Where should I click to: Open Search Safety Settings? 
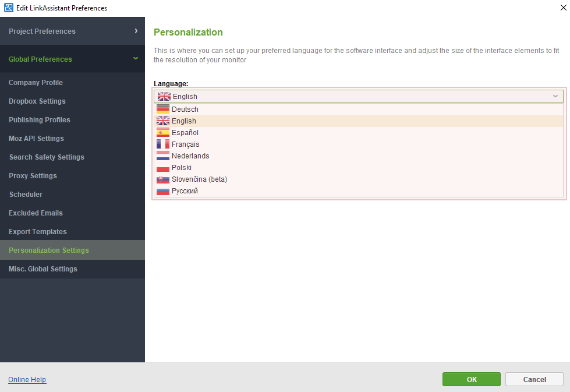72,157
